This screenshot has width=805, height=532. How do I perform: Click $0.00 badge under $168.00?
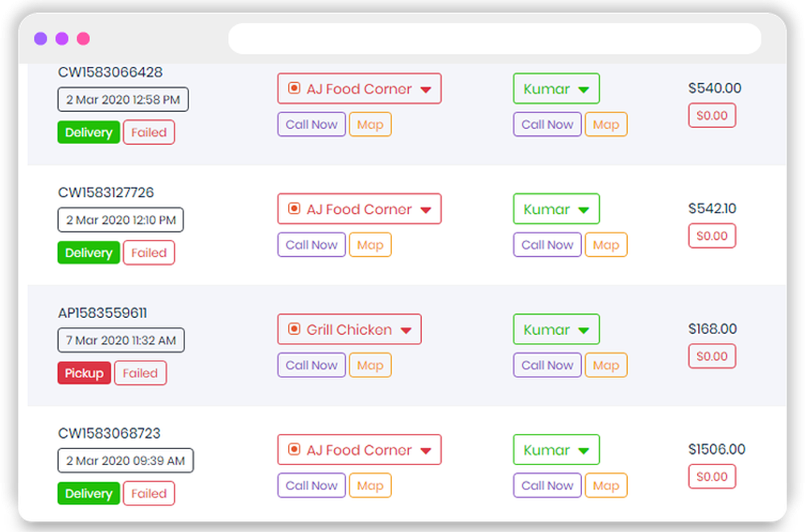tap(712, 356)
